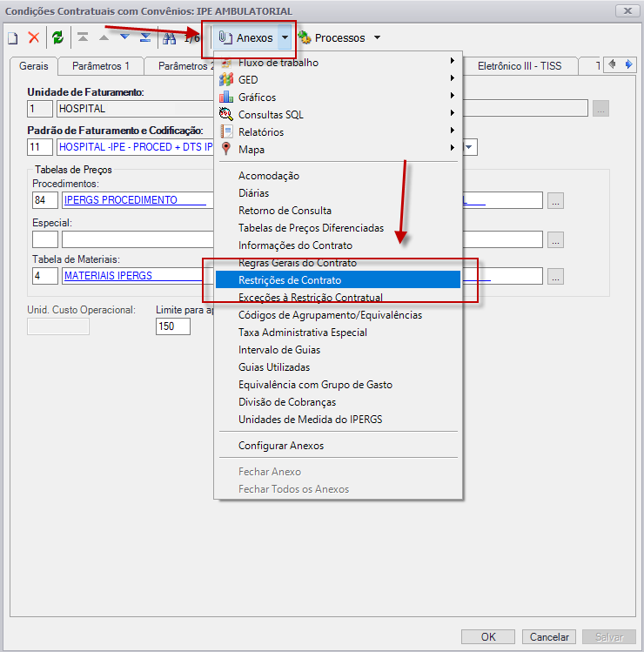Select Retorno de Consulta entry
Screen dimensions: 644x652
pos(338,211)
